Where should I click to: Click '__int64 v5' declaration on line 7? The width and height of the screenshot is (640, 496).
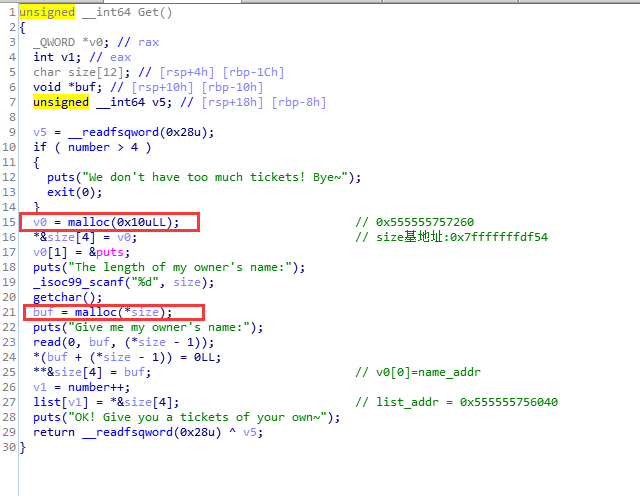tap(131, 102)
